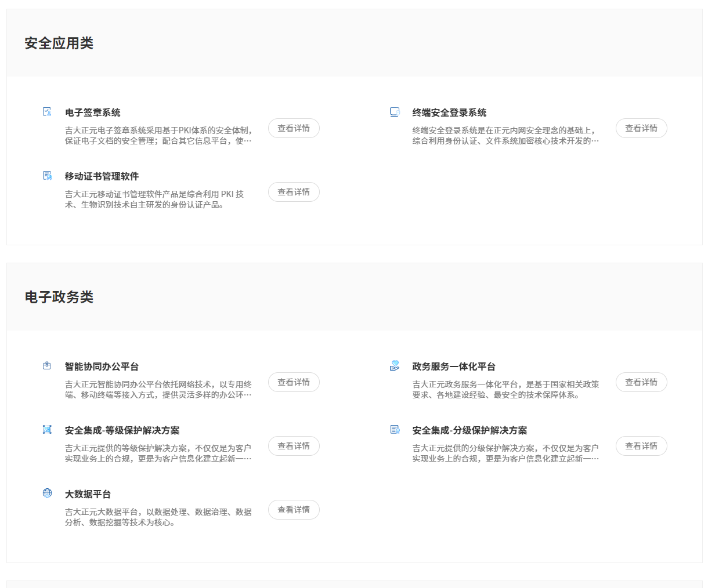The height and width of the screenshot is (588, 708).
Task: Click the 电子政务类 section heading
Action: click(x=59, y=297)
